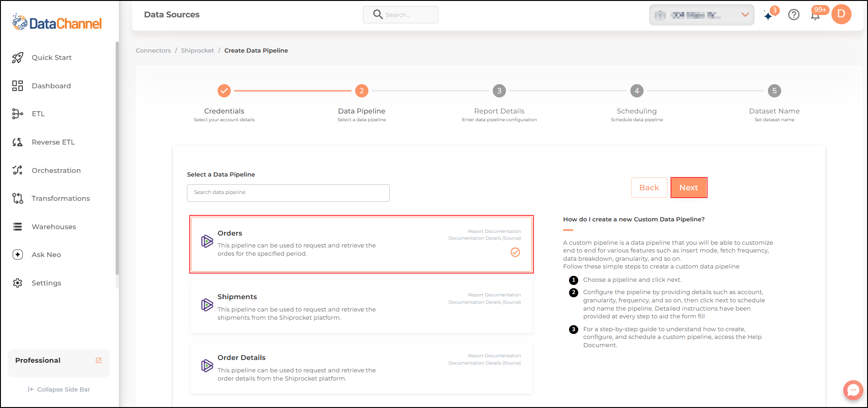Open the Warehouses stack icon
The height and width of the screenshot is (408, 868).
pyautogui.click(x=17, y=226)
